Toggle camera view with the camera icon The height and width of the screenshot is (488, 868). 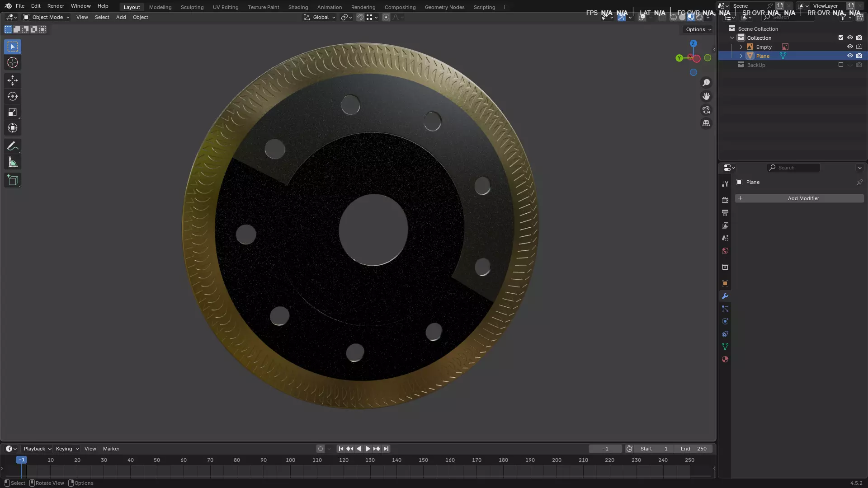706,110
